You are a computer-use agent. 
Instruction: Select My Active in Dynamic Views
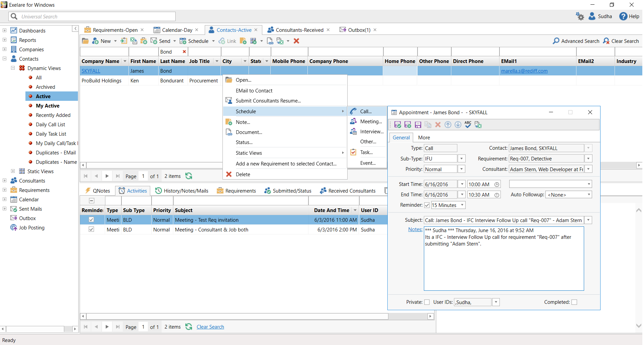tap(48, 106)
